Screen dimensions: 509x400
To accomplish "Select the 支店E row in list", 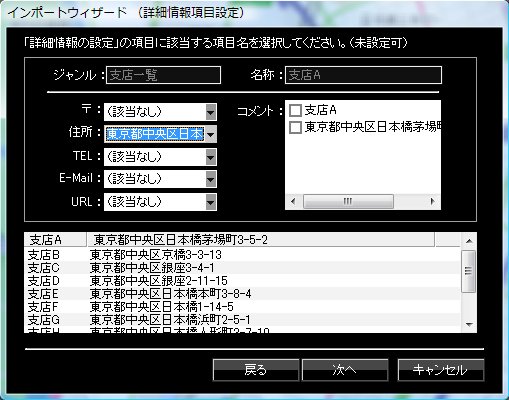I will (x=242, y=294).
